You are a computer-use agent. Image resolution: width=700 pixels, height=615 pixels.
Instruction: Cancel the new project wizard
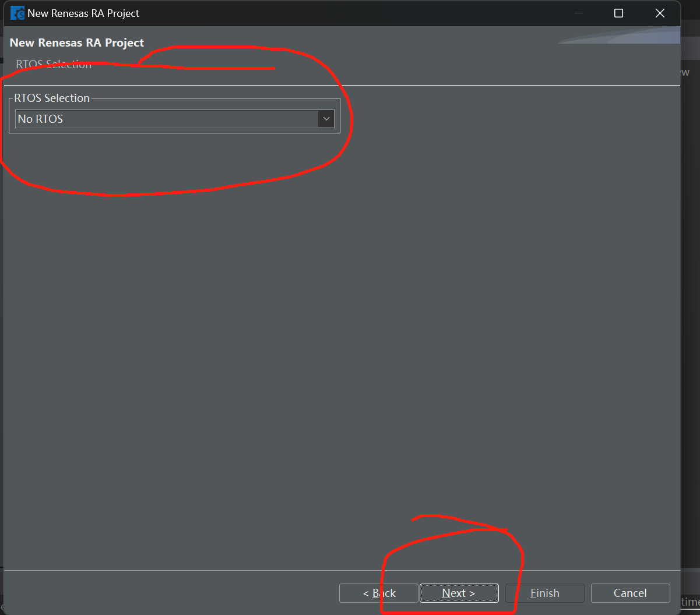tap(630, 593)
